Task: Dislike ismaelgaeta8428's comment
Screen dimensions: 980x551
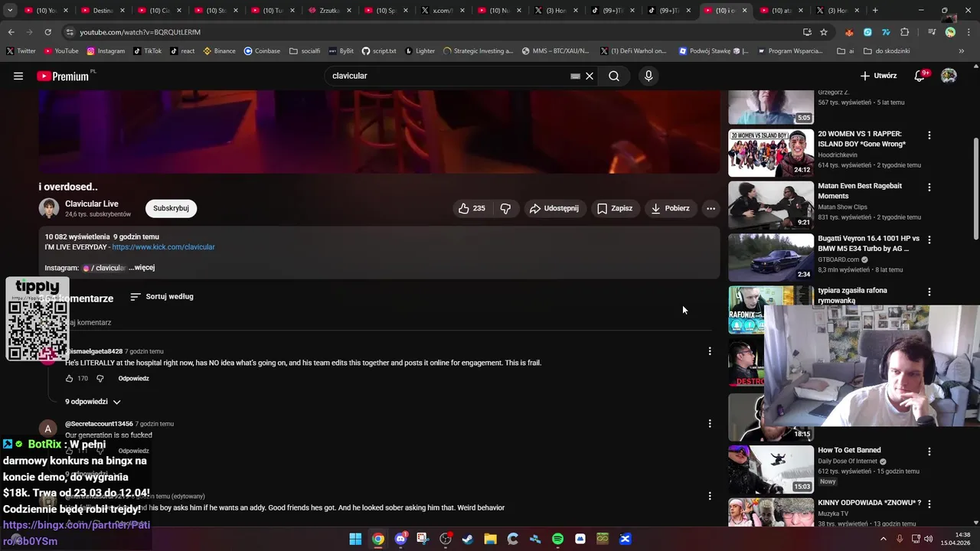Action: coord(100,378)
